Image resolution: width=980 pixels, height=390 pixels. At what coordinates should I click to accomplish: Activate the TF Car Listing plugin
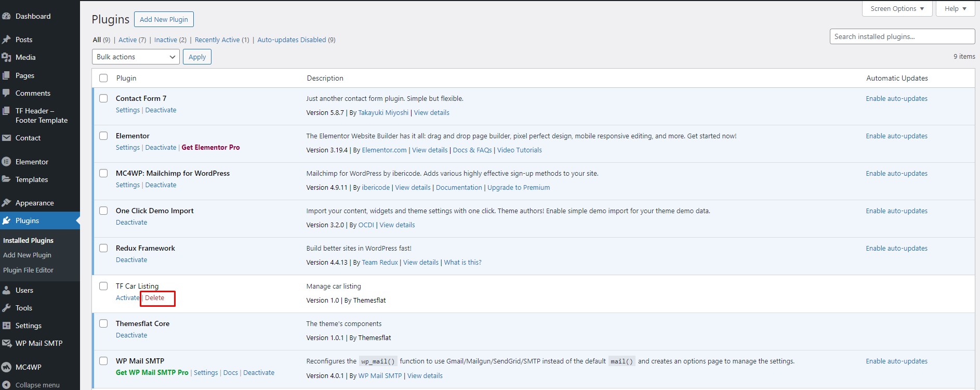(x=128, y=298)
